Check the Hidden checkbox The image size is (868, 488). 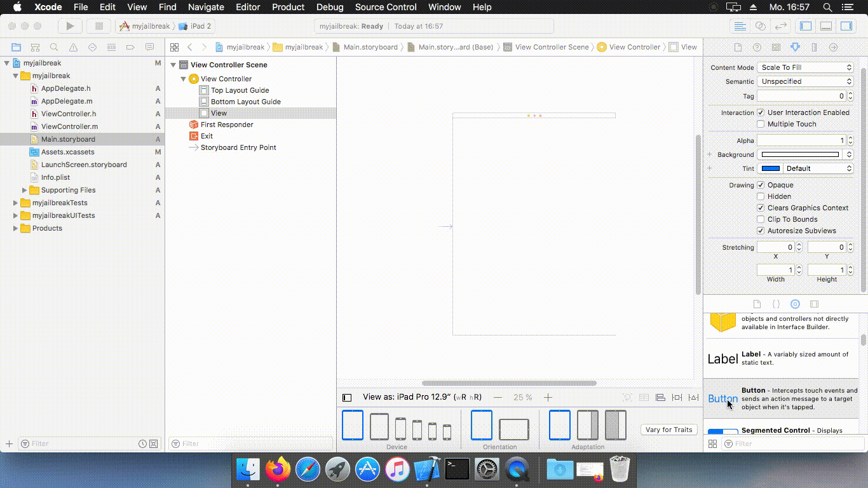(x=761, y=196)
